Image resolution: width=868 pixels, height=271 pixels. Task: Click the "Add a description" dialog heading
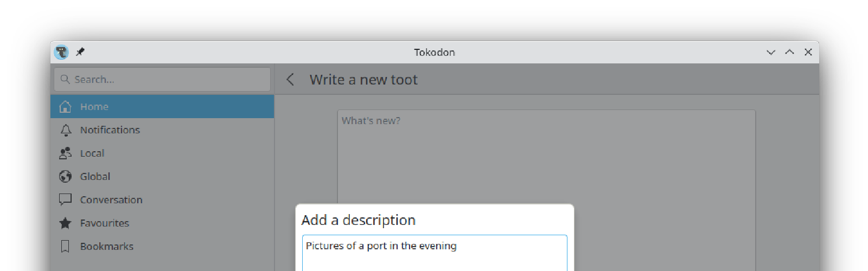click(x=359, y=220)
